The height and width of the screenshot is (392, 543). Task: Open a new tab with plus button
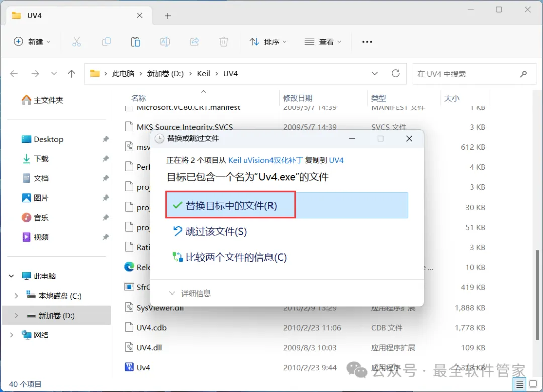[168, 16]
